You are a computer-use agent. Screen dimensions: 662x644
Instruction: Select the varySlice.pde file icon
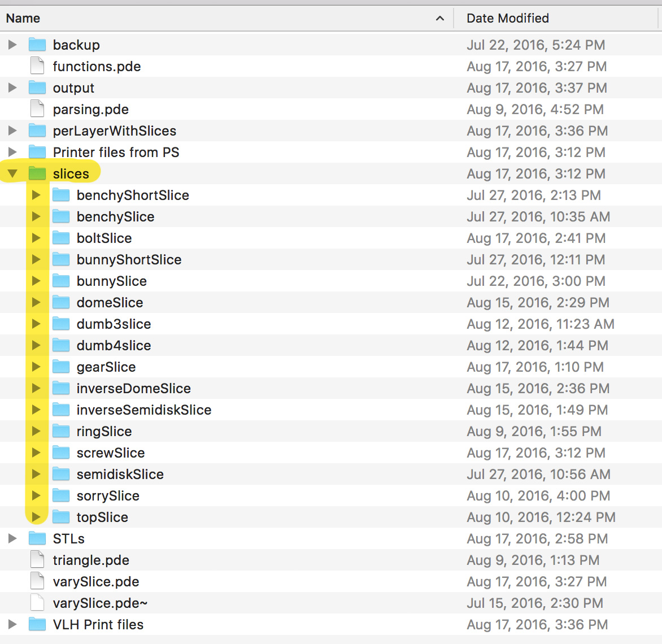coord(37,581)
